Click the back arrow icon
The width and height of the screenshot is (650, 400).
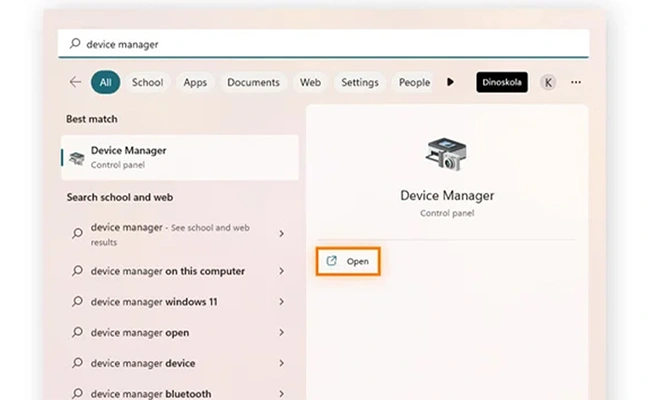pos(75,82)
